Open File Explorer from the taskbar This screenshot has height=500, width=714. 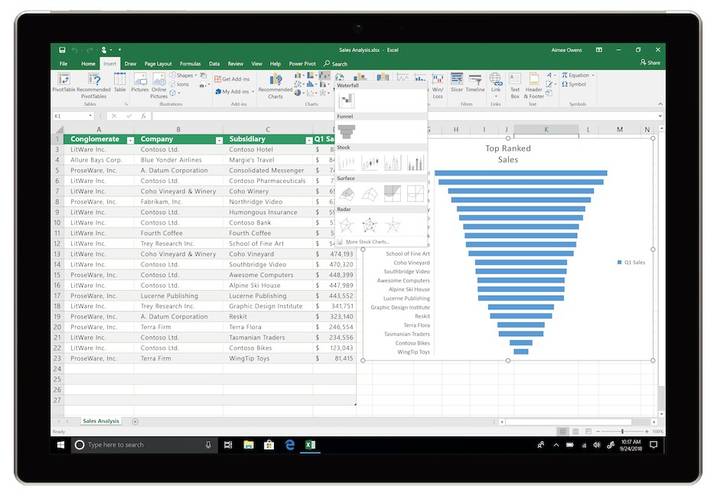[x=248, y=445]
